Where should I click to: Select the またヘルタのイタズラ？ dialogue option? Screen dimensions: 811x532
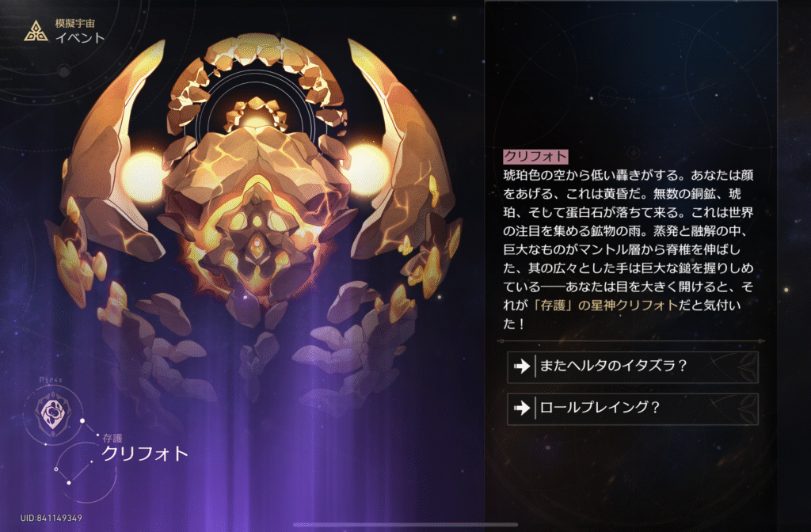(x=633, y=367)
